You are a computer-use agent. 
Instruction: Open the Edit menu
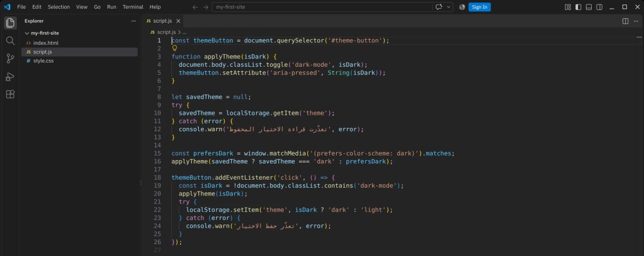click(37, 7)
